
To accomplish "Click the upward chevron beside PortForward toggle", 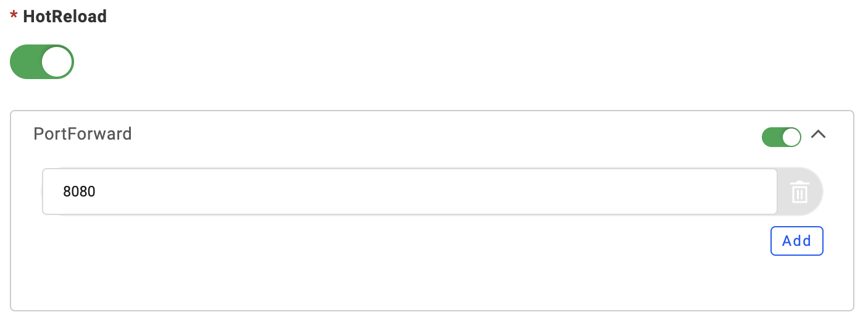I will 818,134.
